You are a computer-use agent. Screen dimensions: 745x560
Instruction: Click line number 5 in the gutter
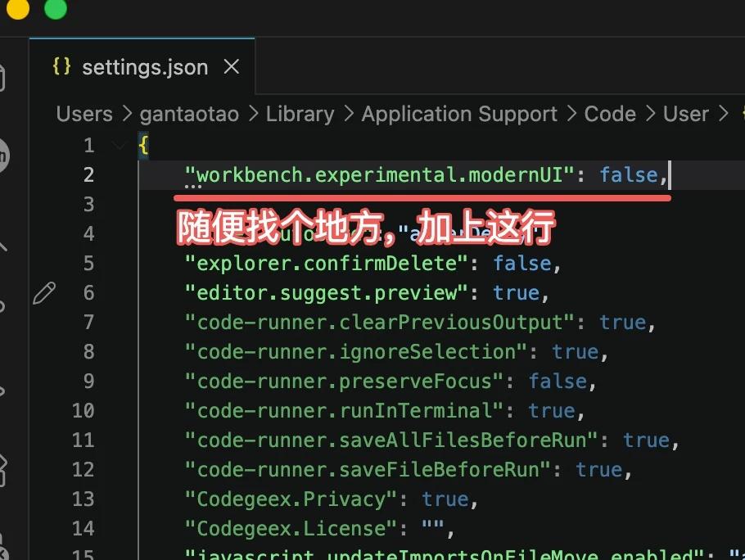(x=89, y=264)
